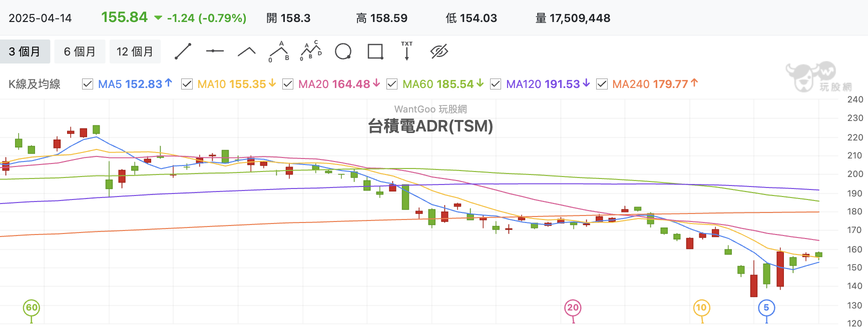This screenshot has width=868, height=333.
Task: Click the pink 20 marker pin
Action: pos(573,308)
